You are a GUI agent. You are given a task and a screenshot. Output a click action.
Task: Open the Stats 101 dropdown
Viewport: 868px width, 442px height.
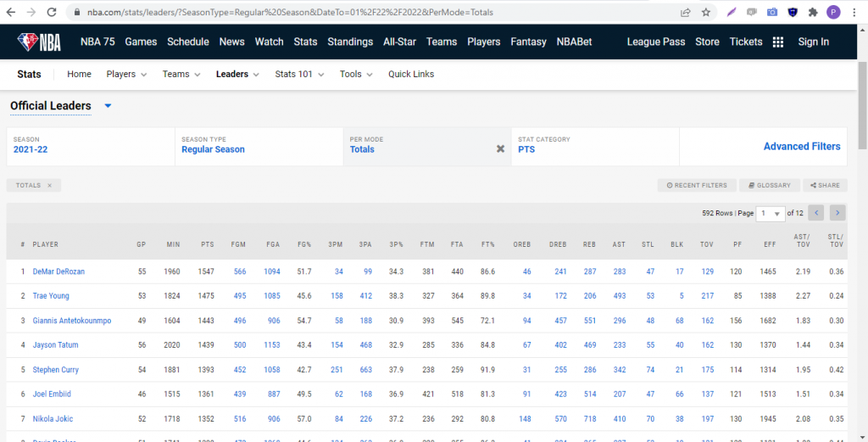299,74
